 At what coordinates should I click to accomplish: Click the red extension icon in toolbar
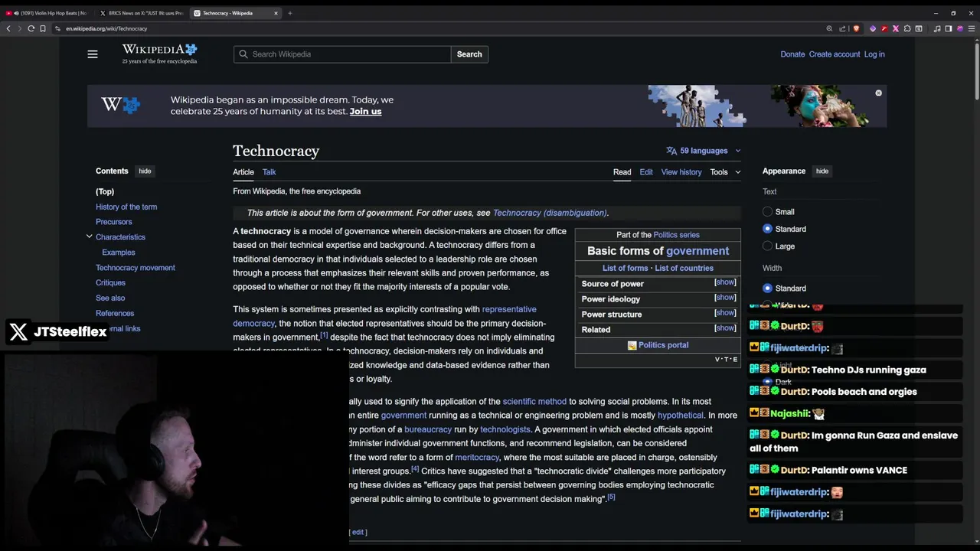click(x=884, y=28)
